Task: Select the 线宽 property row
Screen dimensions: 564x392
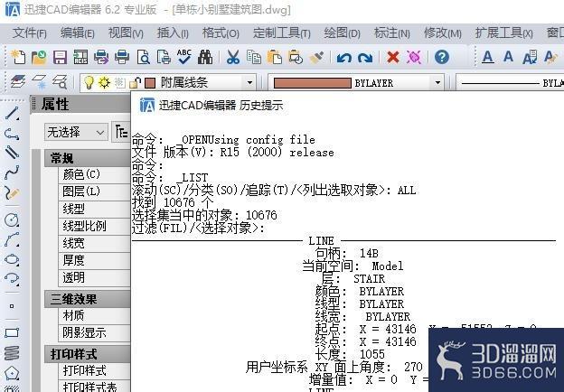Action: [x=94, y=244]
